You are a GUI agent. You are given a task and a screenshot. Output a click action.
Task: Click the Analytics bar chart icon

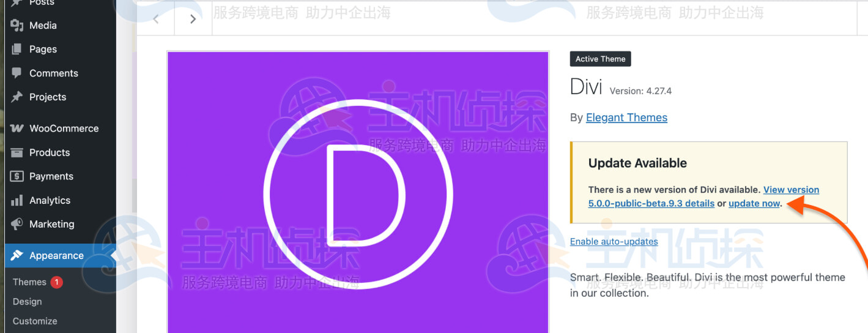click(17, 200)
